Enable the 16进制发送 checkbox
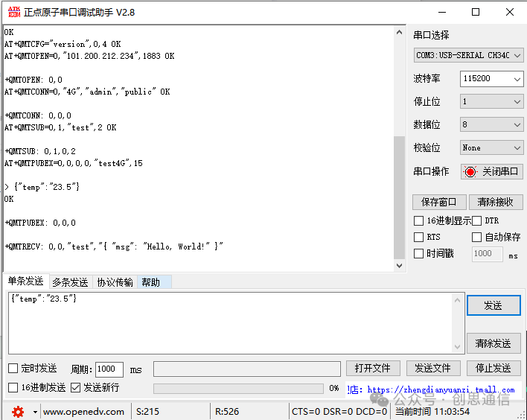This screenshot has height=420, width=527. (13, 388)
